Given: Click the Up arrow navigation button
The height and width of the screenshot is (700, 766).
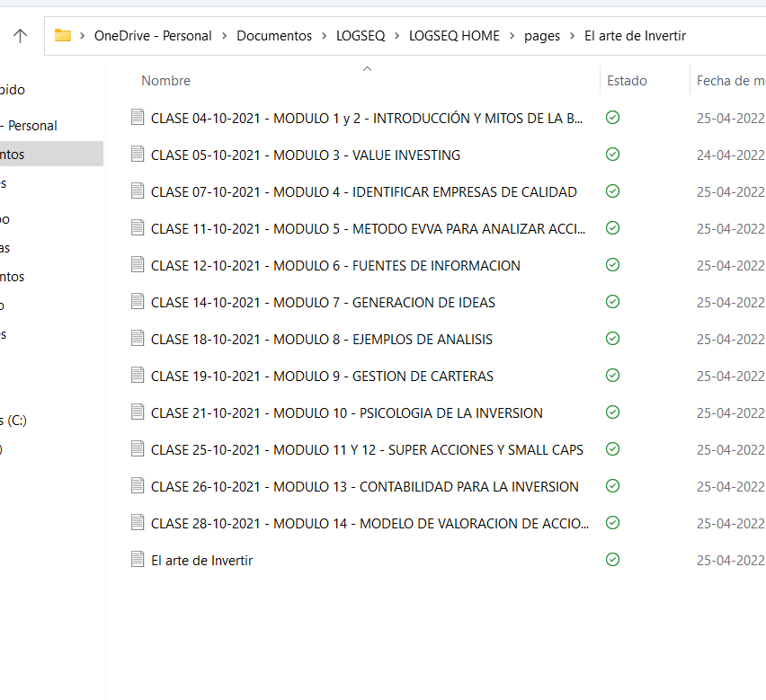Looking at the screenshot, I should coord(20,36).
